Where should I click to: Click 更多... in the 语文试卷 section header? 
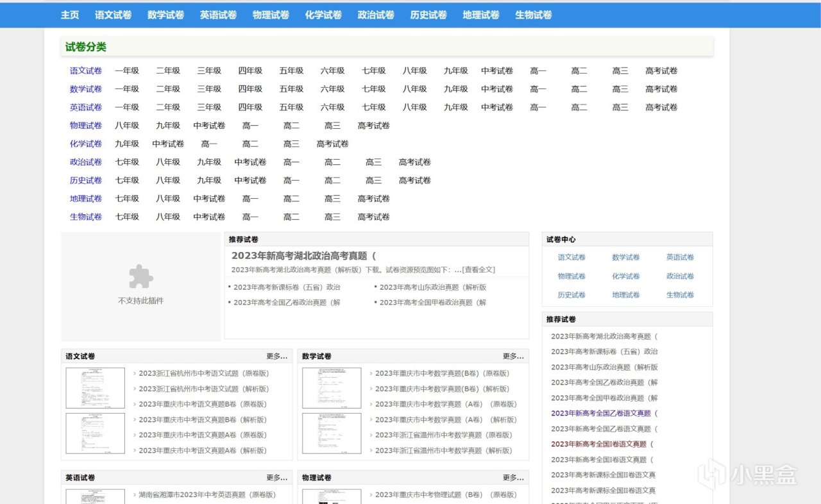277,357
